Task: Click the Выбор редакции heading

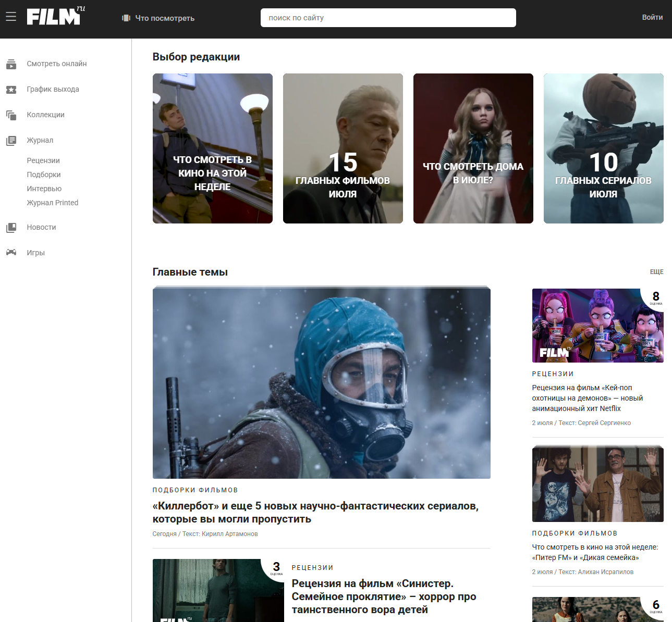Action: [196, 57]
